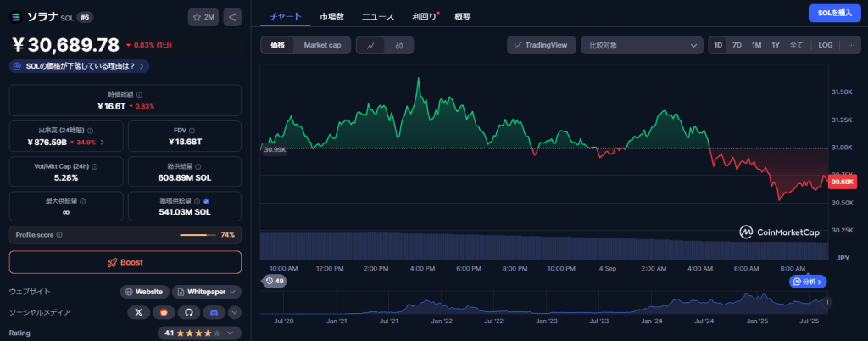This screenshot has height=341, width=868.
Task: Click the 608.89M SOL total supply value
Action: (x=185, y=177)
